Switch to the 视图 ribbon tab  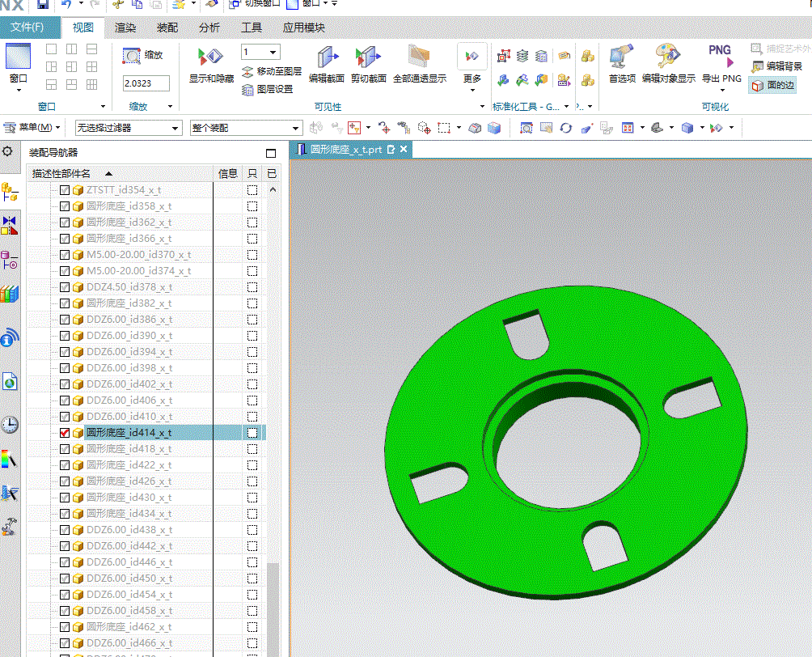pyautogui.click(x=82, y=28)
